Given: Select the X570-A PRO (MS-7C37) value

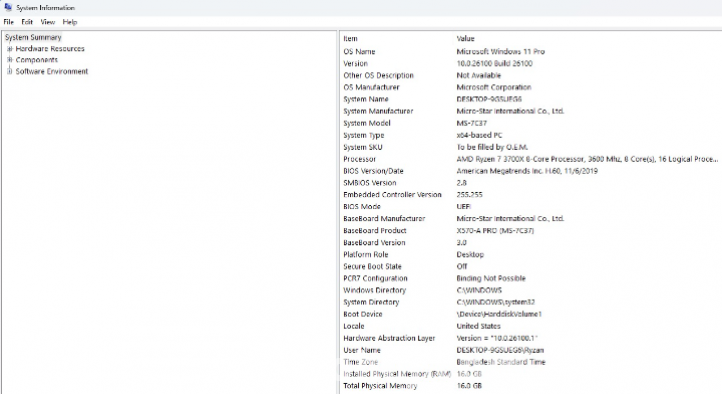Looking at the screenshot, I should pyautogui.click(x=495, y=231).
